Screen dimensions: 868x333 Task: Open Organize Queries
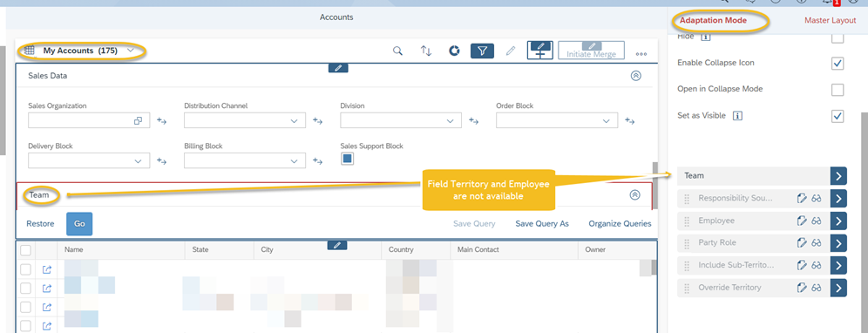click(620, 224)
